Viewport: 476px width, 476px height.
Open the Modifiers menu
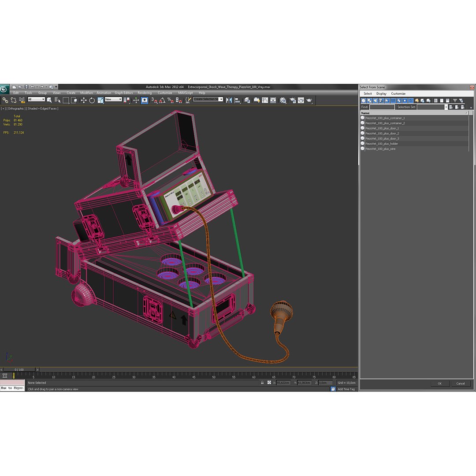pos(86,93)
